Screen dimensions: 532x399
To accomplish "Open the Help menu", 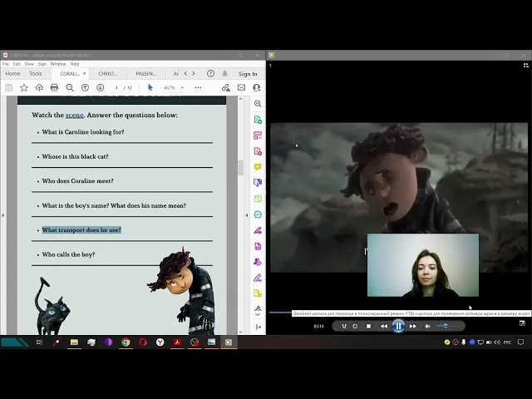I will point(75,64).
